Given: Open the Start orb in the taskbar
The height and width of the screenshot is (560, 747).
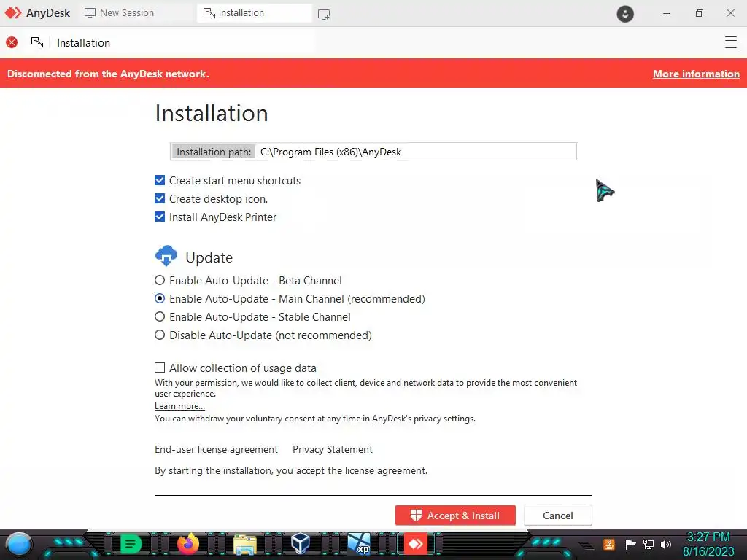Looking at the screenshot, I should (x=19, y=544).
